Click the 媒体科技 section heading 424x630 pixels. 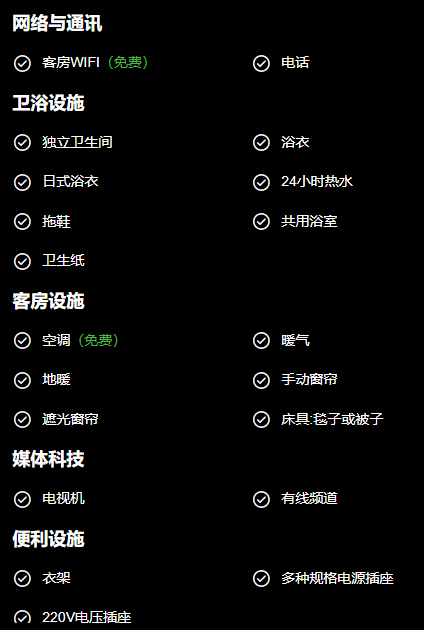click(48, 459)
